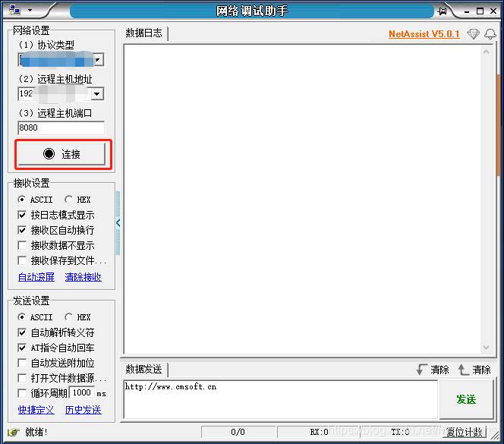The image size is (504, 444).
Task: Switch to the 数据日志 tab
Action: pyautogui.click(x=143, y=33)
